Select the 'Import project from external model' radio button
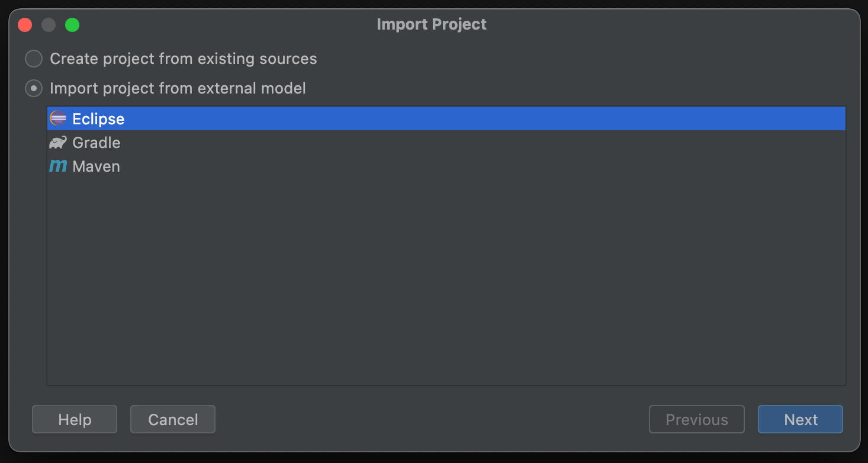This screenshot has height=463, width=868. pyautogui.click(x=34, y=88)
